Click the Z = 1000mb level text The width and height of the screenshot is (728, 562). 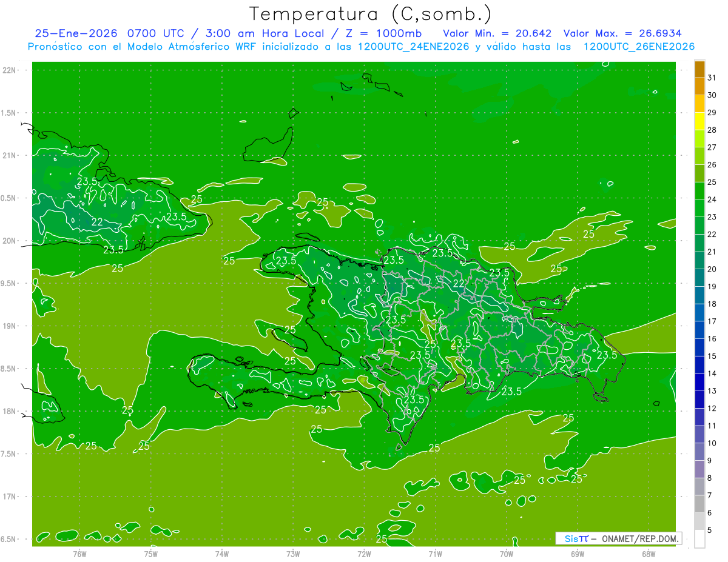382,33
